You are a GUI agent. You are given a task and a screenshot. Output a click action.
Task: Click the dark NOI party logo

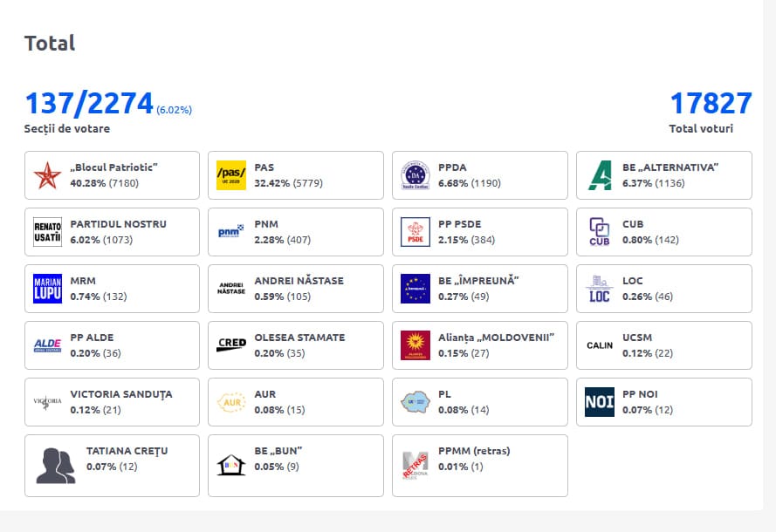coord(600,402)
